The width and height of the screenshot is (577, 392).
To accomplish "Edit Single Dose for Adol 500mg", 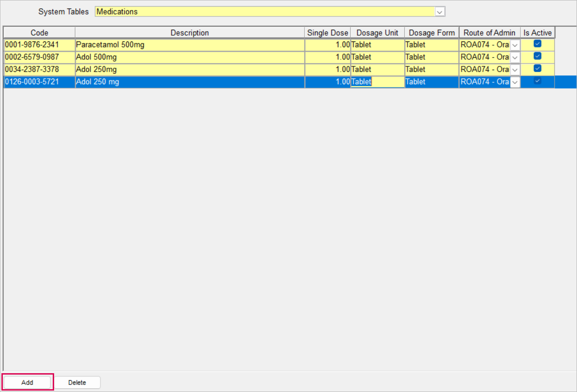I will coord(328,57).
